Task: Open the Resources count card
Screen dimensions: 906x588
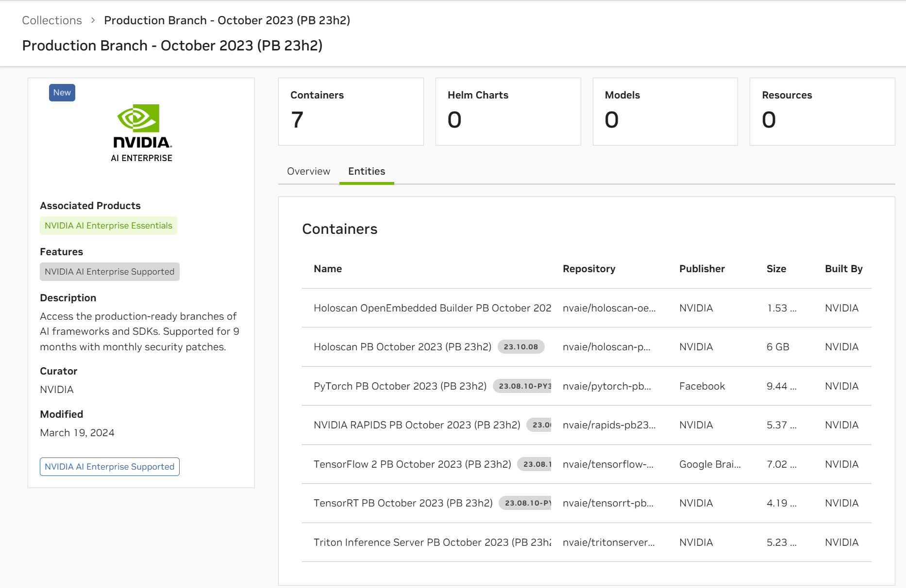Action: [822, 112]
